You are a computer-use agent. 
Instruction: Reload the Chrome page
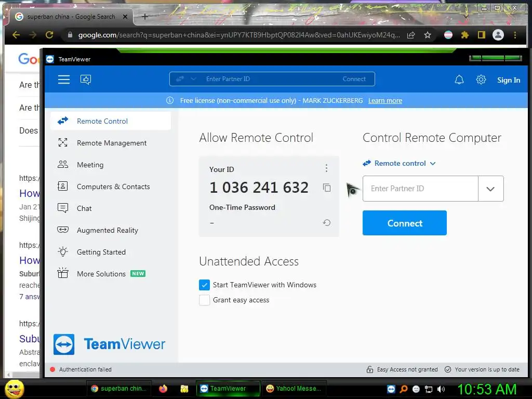tap(49, 35)
